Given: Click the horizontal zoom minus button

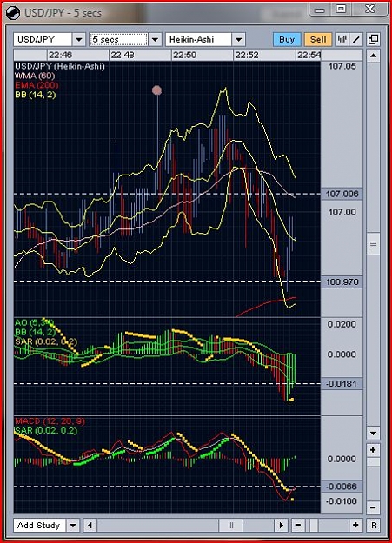Looking at the screenshot, I should pos(298,526).
